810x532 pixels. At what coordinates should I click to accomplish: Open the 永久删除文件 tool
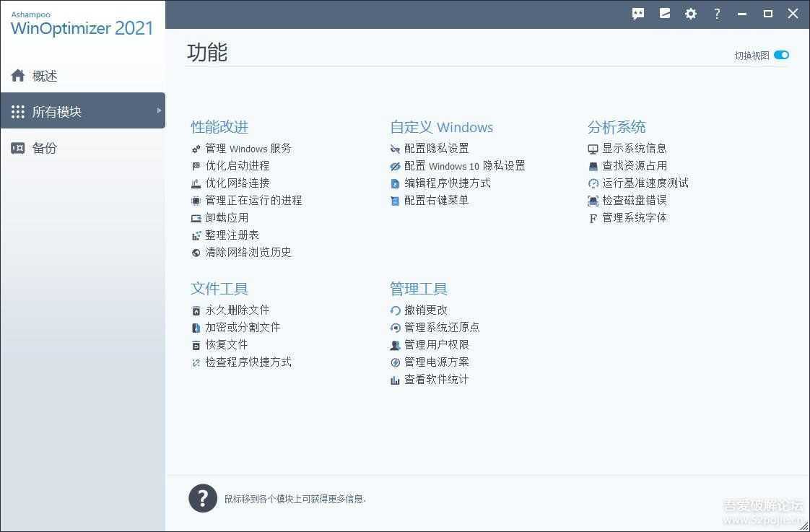tap(238, 310)
